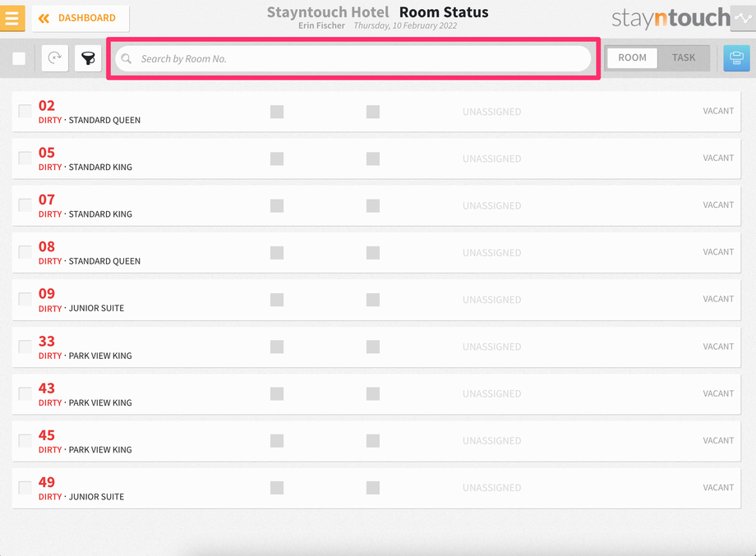Click the magnifier search icon
Image resolution: width=756 pixels, height=556 pixels.
coord(127,59)
